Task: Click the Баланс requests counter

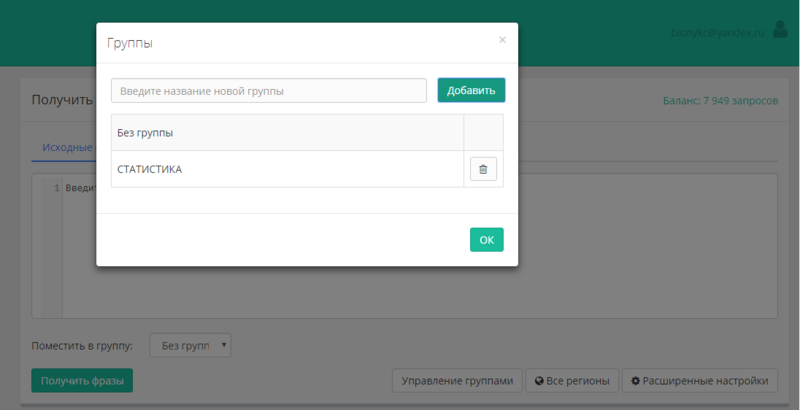Action: pyautogui.click(x=714, y=101)
